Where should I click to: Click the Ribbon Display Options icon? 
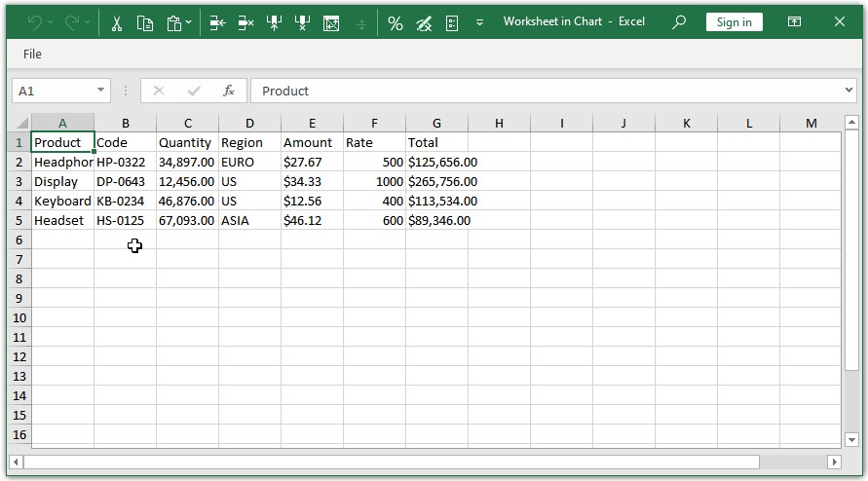tap(794, 21)
